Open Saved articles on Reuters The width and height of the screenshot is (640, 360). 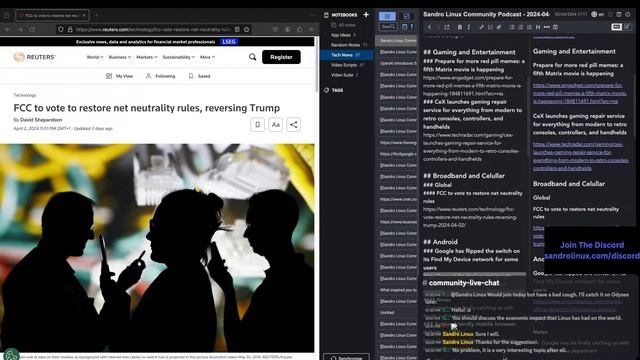pos(200,76)
